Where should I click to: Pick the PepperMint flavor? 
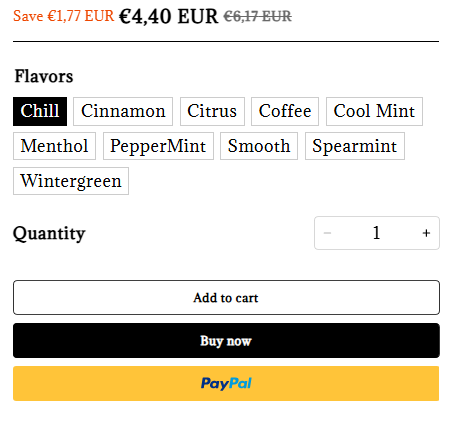pyautogui.click(x=158, y=146)
